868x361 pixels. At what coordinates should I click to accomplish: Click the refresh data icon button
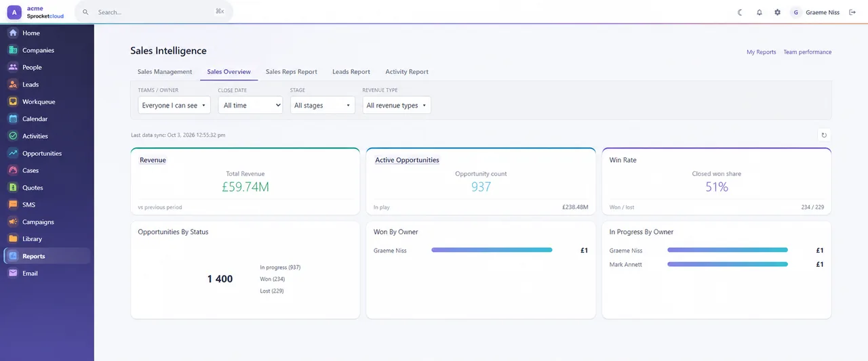pyautogui.click(x=824, y=135)
